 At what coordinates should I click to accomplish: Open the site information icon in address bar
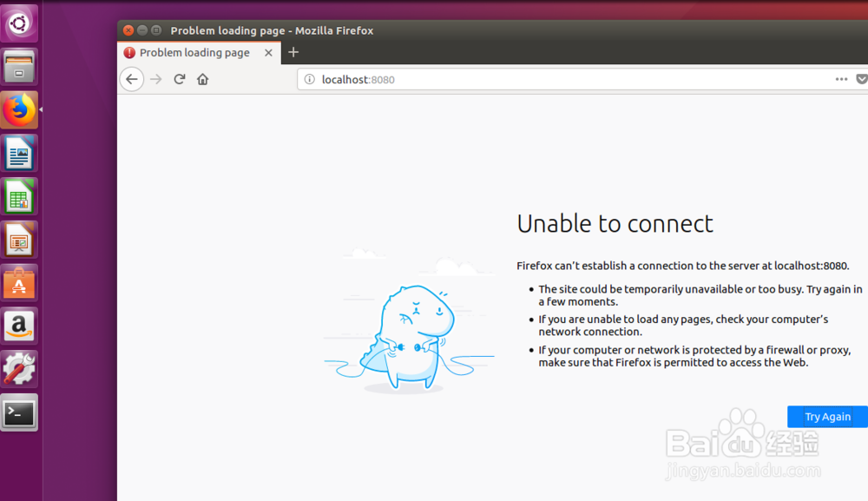tap(310, 79)
